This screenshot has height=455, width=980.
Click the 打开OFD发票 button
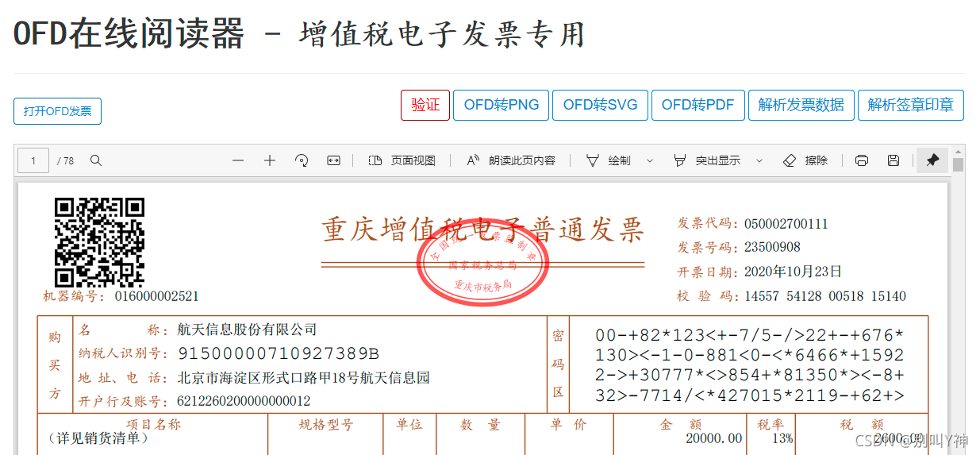click(57, 111)
